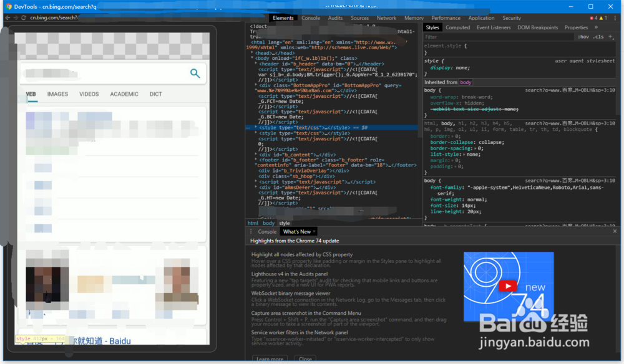Image resolution: width=624 pixels, height=364 pixels.
Task: Select the Computed sidebar tab
Action: coord(457,27)
